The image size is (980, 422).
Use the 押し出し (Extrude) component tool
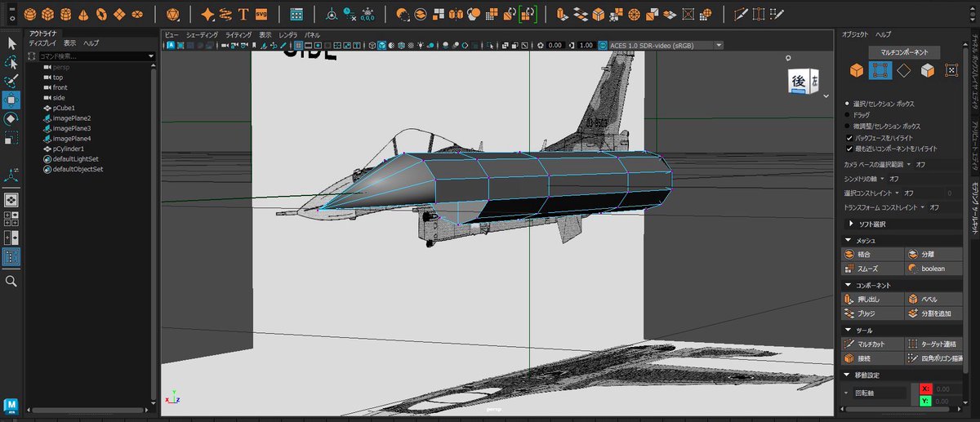[x=873, y=300]
